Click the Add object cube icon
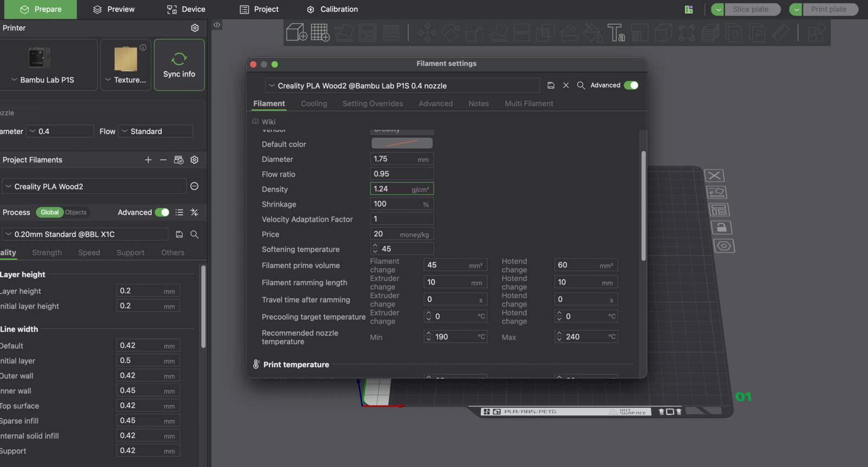 296,33
